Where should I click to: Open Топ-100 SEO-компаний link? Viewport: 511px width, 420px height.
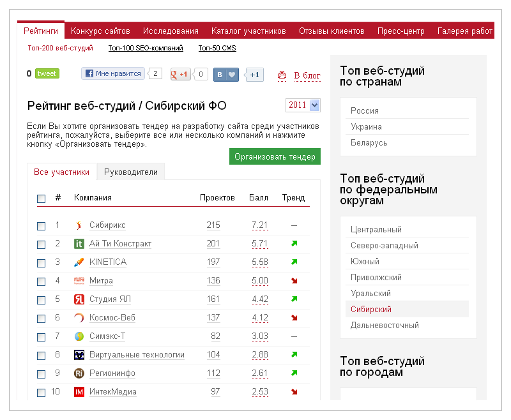coord(146,48)
